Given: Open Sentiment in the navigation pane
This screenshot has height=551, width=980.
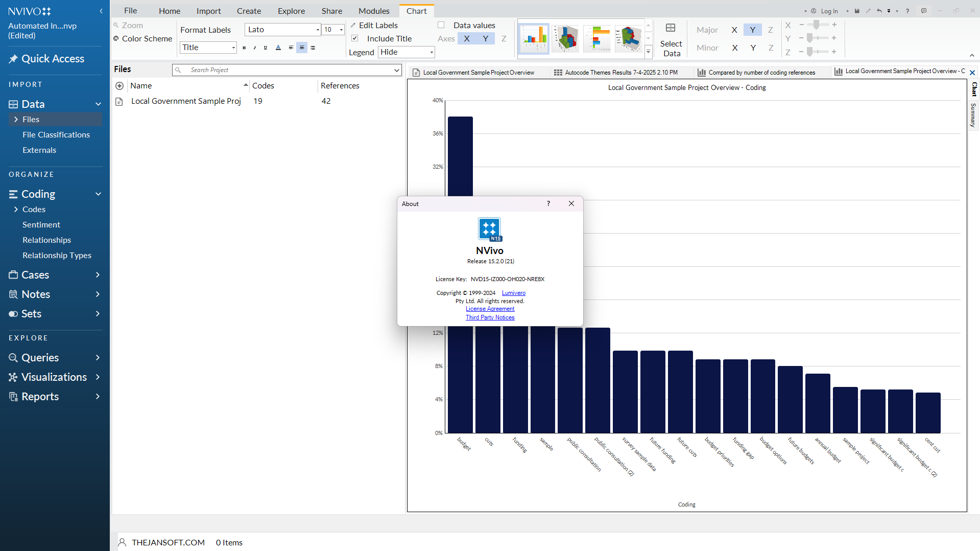Looking at the screenshot, I should (41, 224).
